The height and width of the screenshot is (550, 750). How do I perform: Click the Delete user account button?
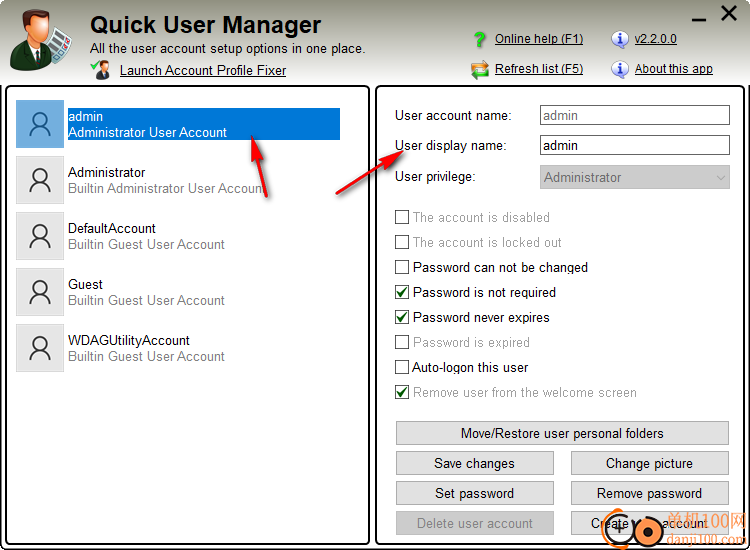click(474, 523)
